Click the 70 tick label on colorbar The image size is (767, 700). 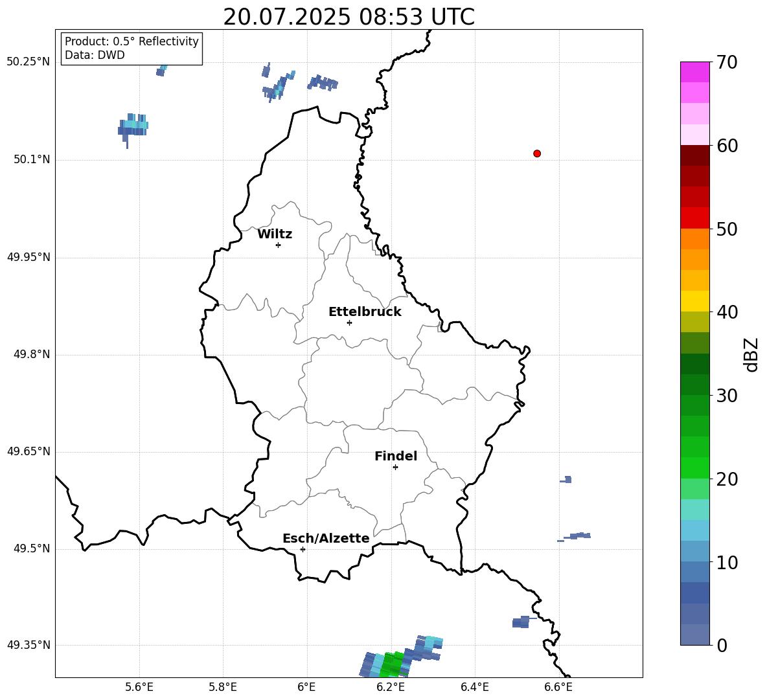[x=727, y=63]
